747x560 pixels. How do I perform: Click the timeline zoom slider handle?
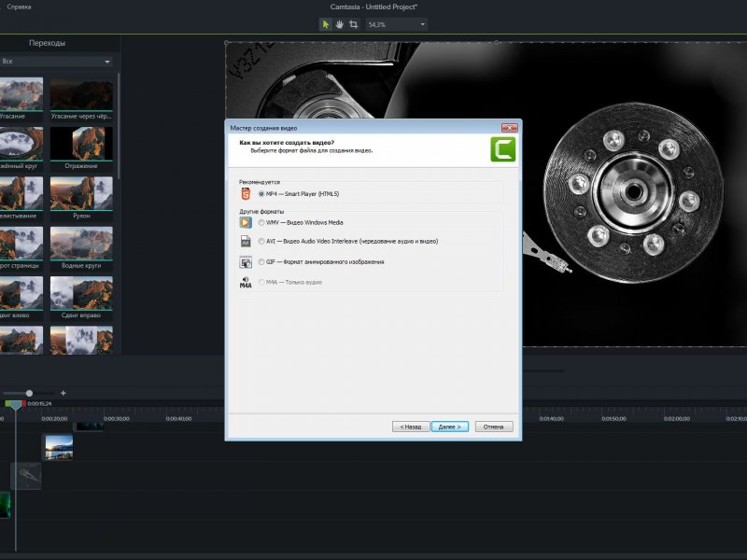tap(29, 393)
